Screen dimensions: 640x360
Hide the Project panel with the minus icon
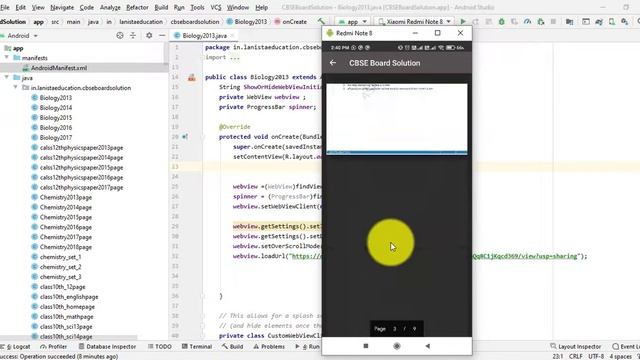point(162,36)
